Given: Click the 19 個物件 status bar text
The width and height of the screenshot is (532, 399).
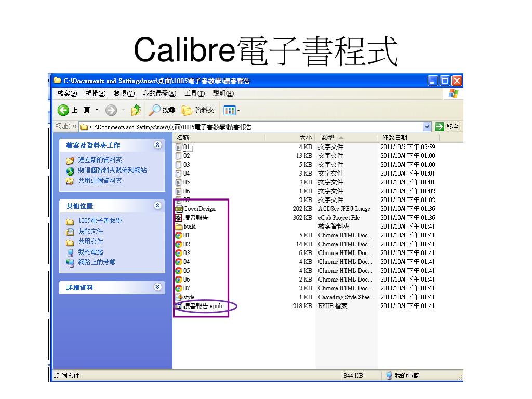Looking at the screenshot, I should coord(66,375).
